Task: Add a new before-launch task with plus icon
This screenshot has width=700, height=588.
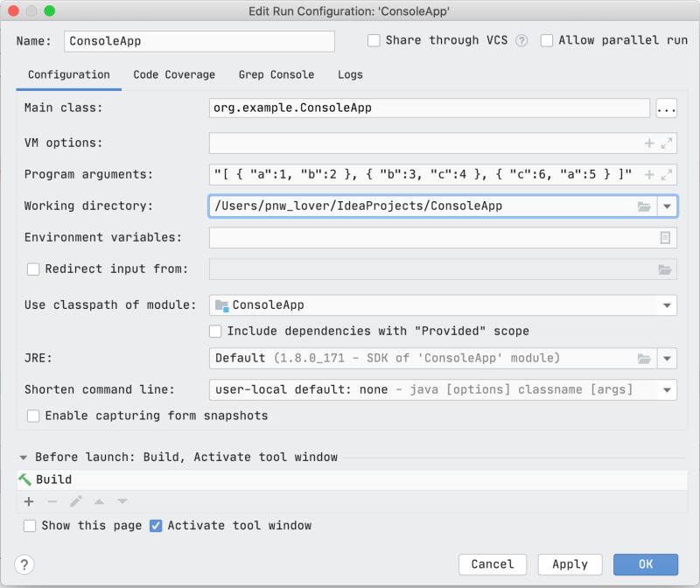Action: coord(29,501)
